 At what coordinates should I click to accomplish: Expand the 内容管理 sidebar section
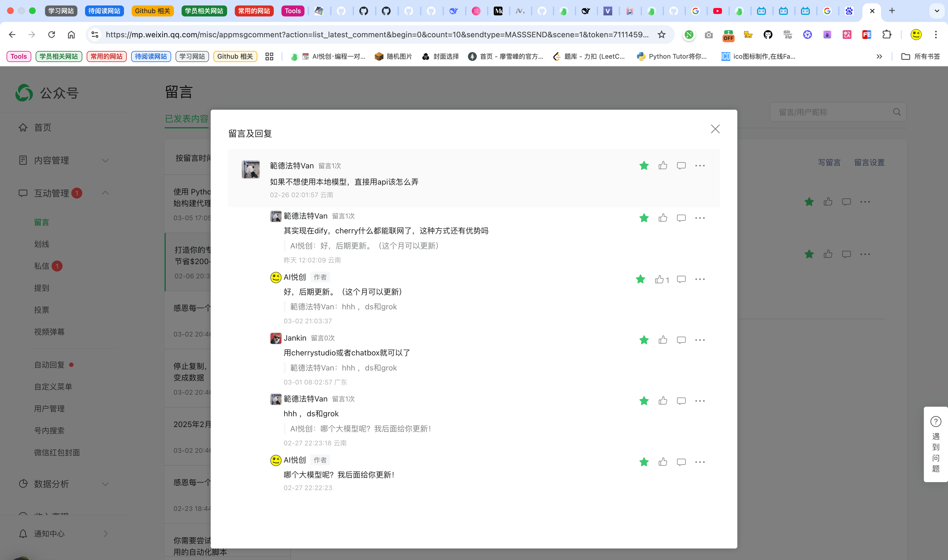pyautogui.click(x=63, y=160)
